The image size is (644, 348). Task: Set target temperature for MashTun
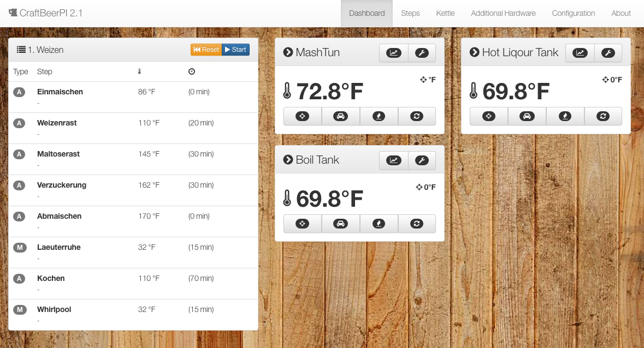click(x=302, y=116)
